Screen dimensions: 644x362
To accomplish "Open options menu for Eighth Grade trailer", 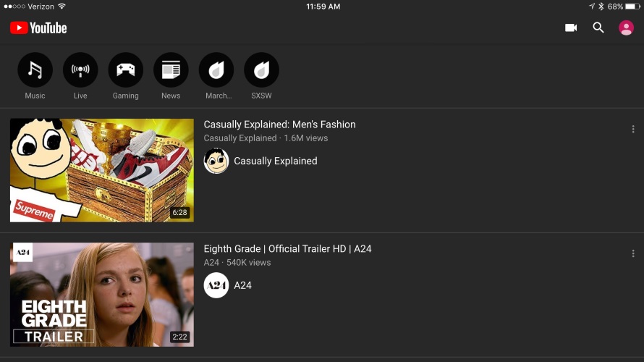I will (x=633, y=253).
